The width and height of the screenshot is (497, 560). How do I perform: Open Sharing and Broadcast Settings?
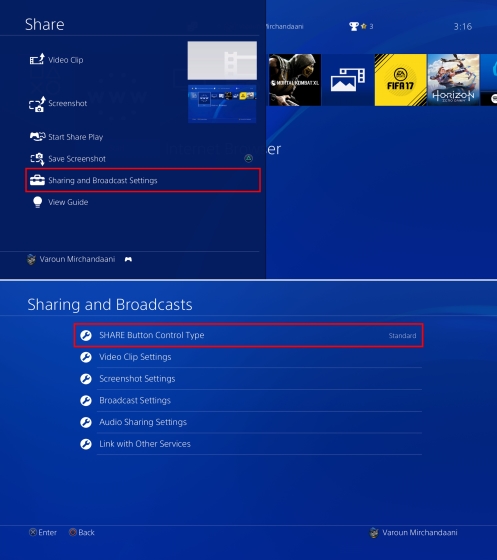coord(143,180)
